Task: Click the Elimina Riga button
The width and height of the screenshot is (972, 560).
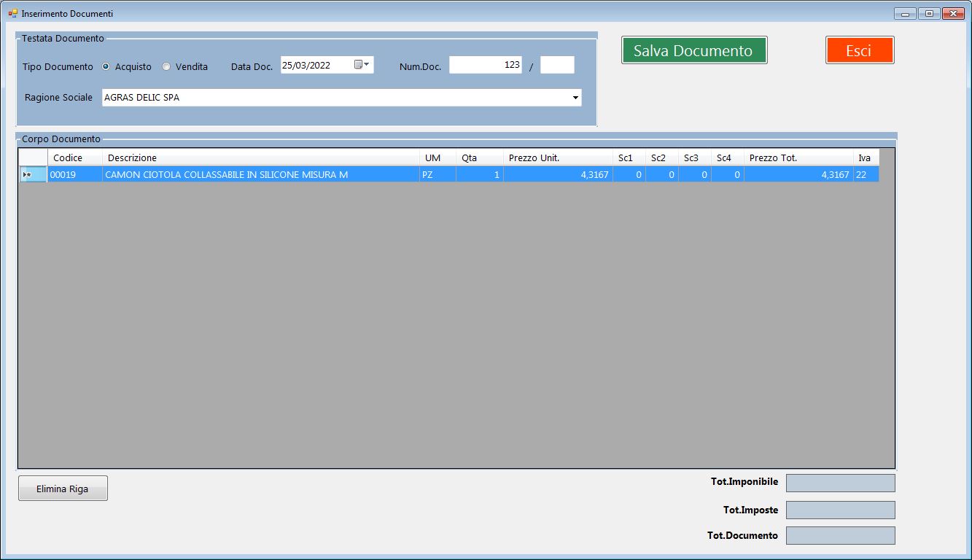Action: coord(63,489)
